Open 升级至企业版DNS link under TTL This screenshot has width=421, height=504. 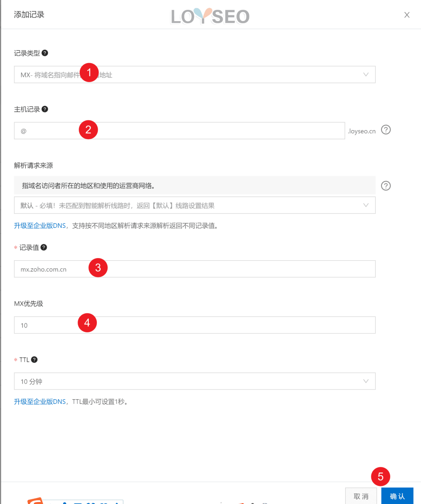[x=40, y=401]
